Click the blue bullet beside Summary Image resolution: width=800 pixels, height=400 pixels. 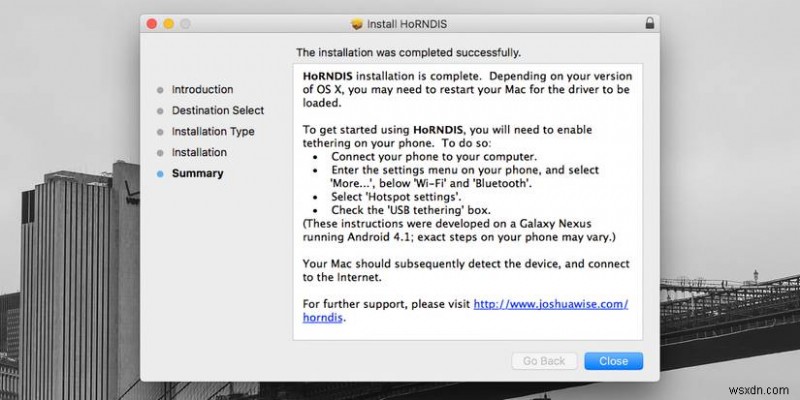point(160,174)
